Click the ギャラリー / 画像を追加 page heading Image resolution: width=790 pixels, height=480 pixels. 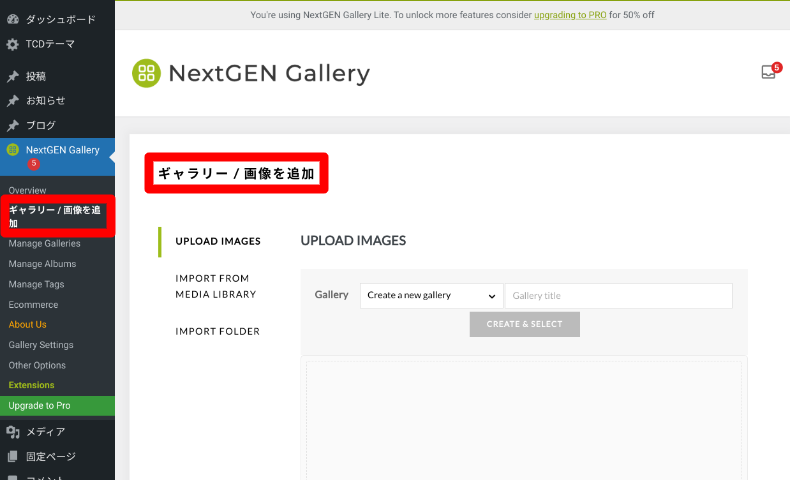(236, 174)
